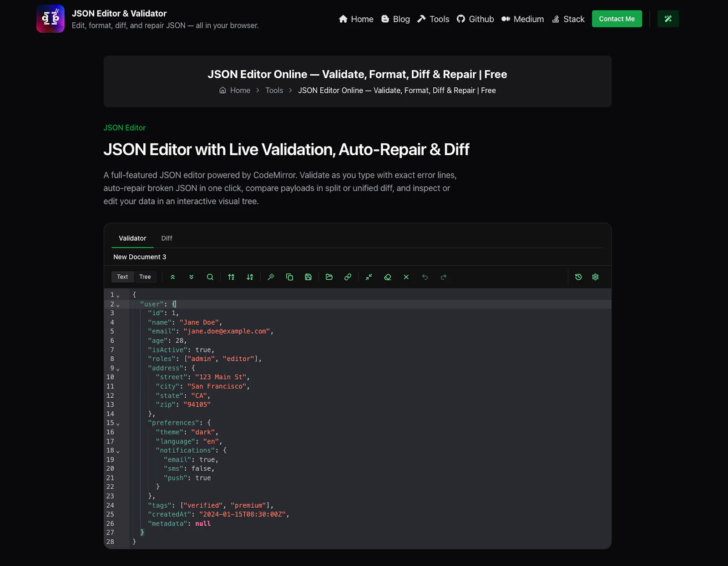The height and width of the screenshot is (566, 728).
Task: Open Tools in the top navigation
Action: [433, 19]
